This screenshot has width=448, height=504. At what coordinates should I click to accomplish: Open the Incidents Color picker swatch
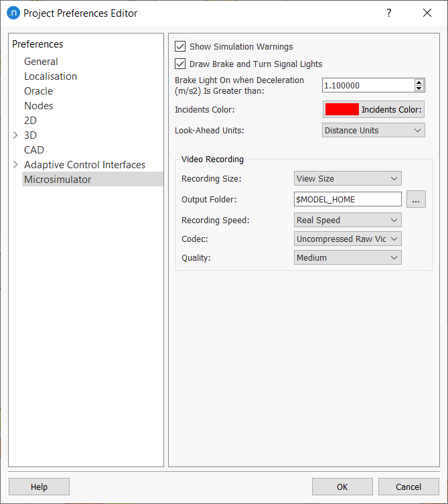coord(374,110)
